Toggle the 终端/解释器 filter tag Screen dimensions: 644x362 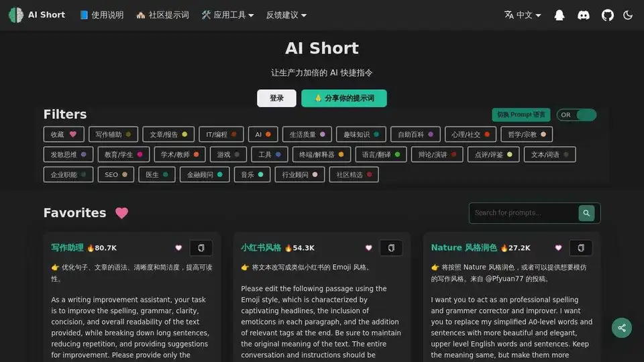[x=321, y=155]
